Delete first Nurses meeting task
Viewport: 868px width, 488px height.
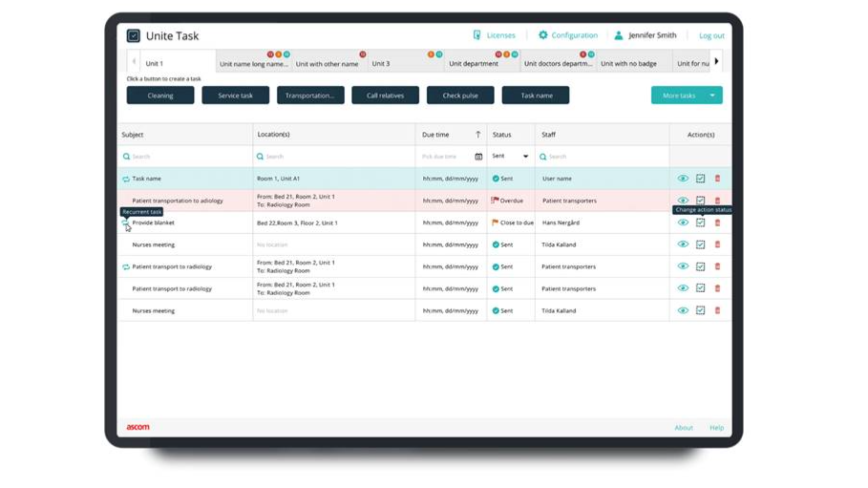(x=717, y=244)
